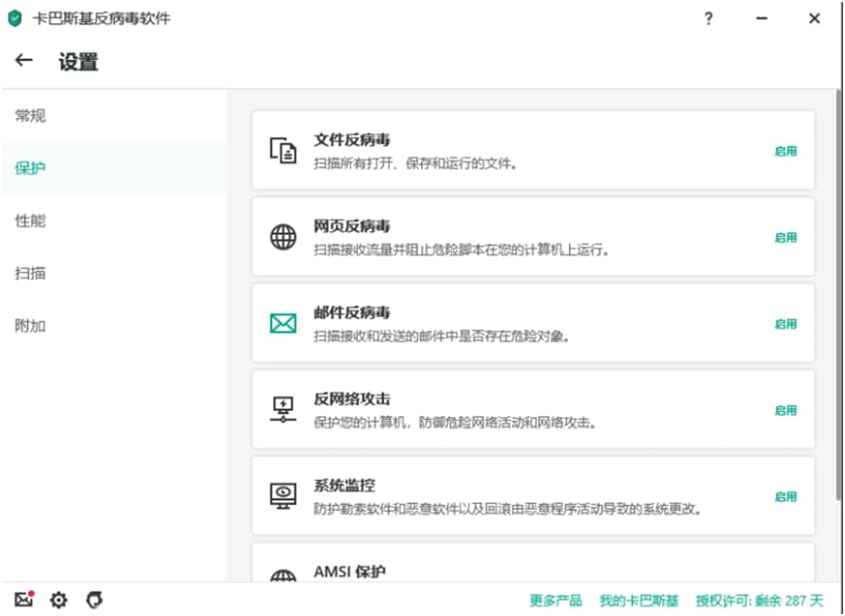Screen dimensions: 845x616
Task: Click the 系统监控 monitor eye icon
Action: point(283,496)
